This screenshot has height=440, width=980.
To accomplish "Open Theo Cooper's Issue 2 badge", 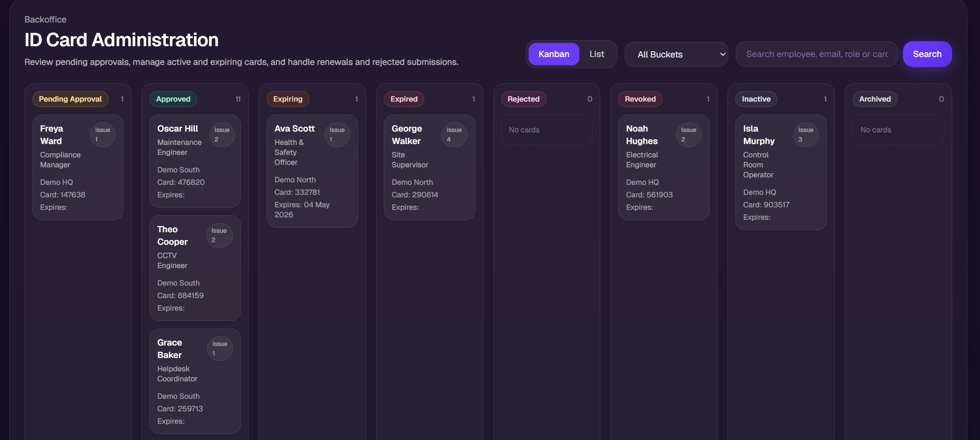I will pyautogui.click(x=219, y=235).
